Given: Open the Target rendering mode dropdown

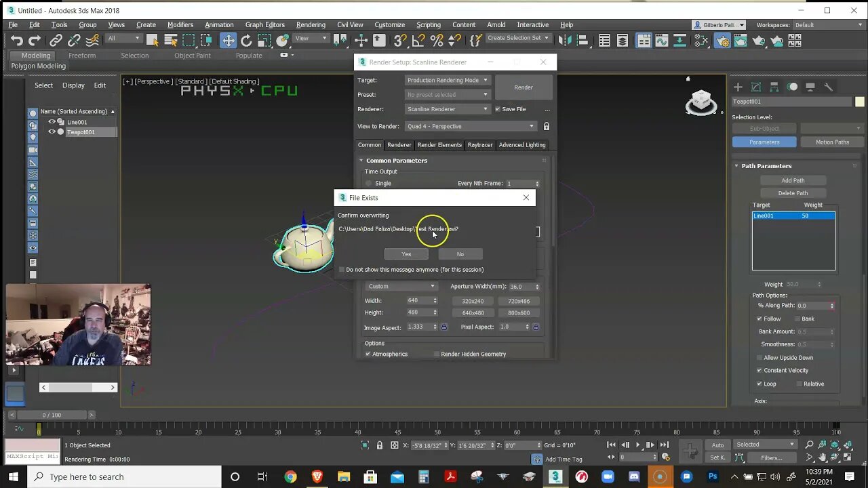Looking at the screenshot, I should coord(448,80).
